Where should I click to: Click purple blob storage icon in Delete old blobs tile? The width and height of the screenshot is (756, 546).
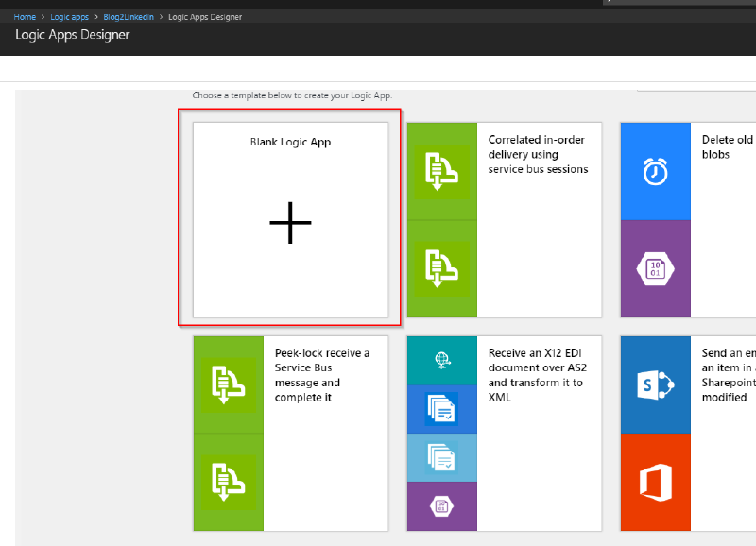coord(656,269)
